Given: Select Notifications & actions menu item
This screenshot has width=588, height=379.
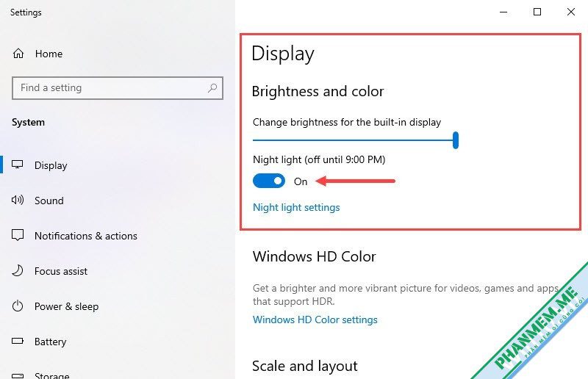Looking at the screenshot, I should click(85, 236).
